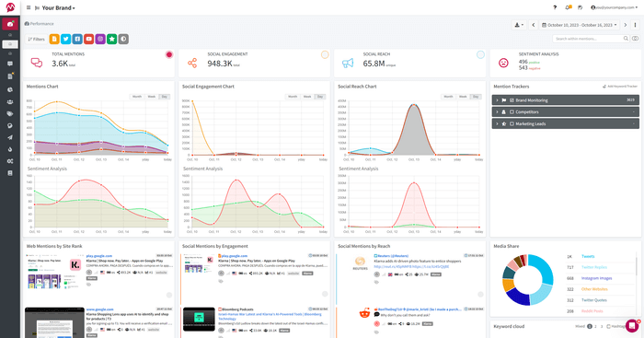Open the Klarna app thumbnail in Web Mentions
The image size is (644, 338).
pyautogui.click(x=54, y=272)
